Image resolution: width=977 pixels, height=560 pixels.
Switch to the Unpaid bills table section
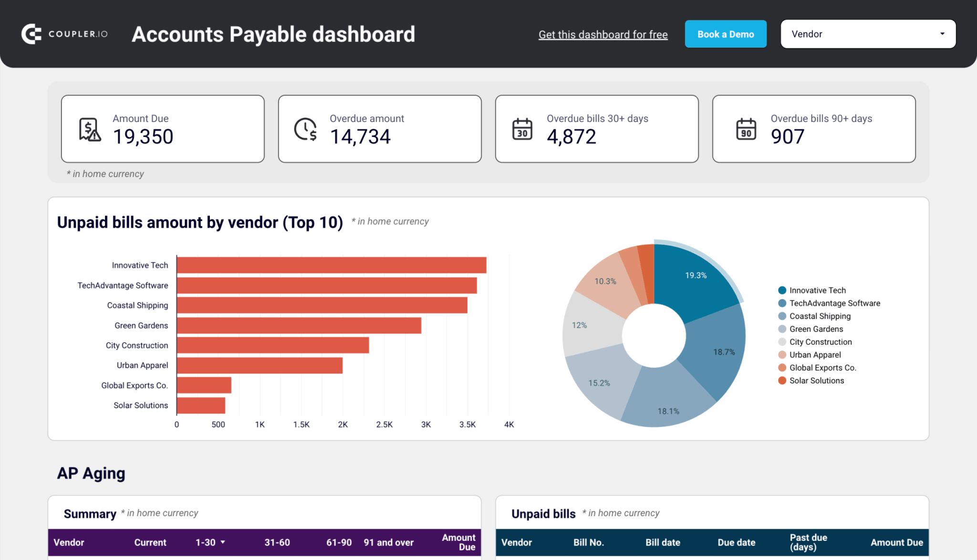pyautogui.click(x=544, y=513)
